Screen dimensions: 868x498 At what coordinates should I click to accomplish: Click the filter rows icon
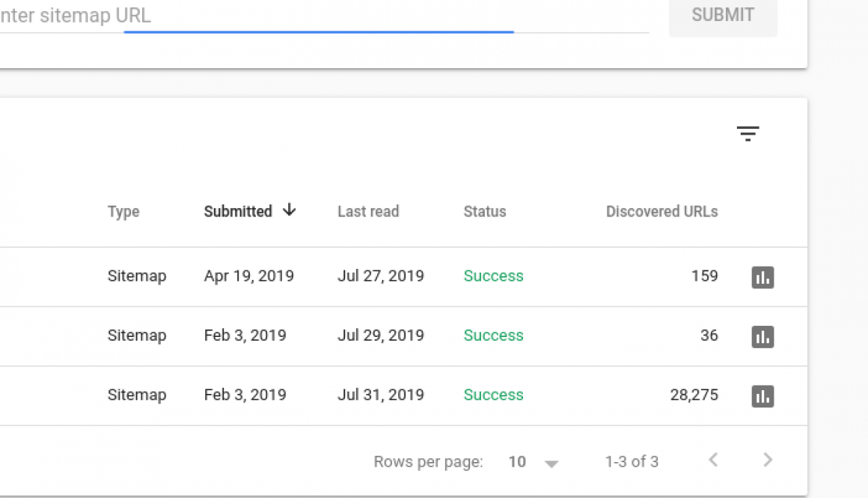pyautogui.click(x=748, y=134)
